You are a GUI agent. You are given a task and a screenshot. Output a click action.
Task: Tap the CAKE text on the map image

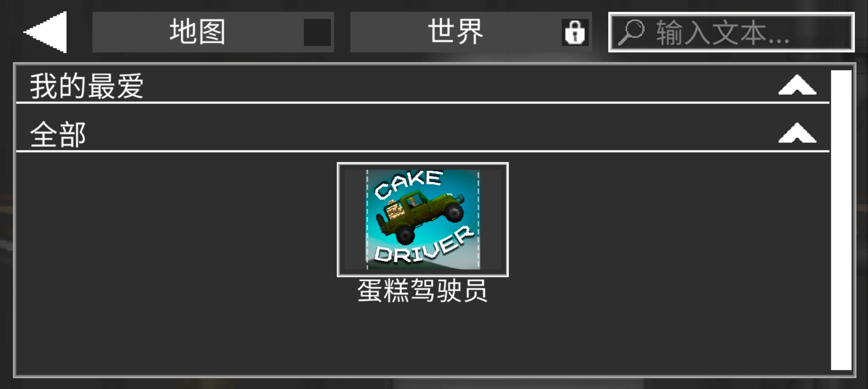408,184
